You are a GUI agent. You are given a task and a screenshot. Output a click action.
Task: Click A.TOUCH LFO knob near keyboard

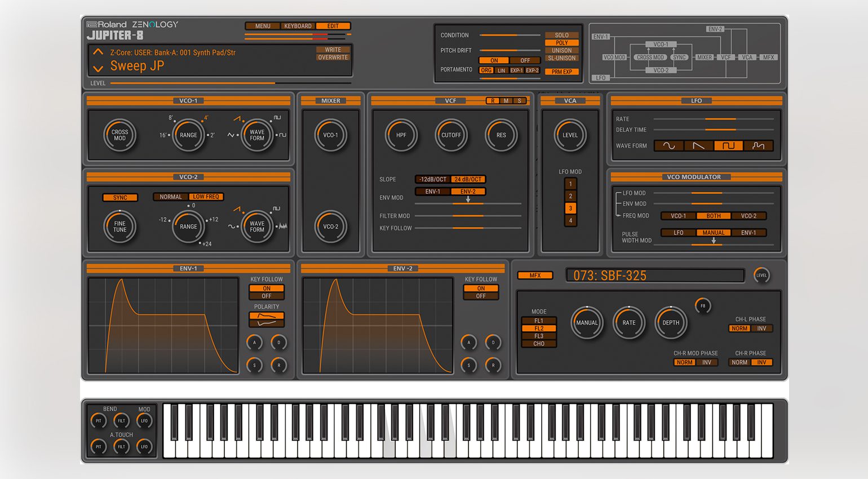[144, 446]
